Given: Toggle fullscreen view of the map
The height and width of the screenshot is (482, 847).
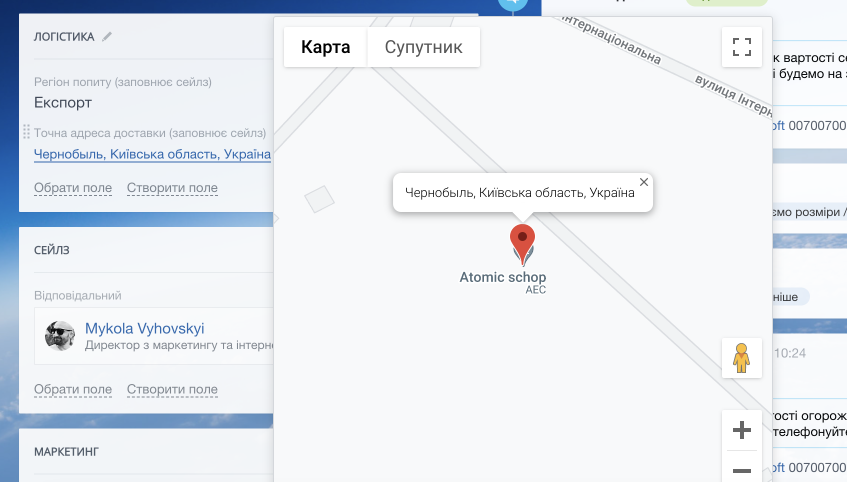Looking at the screenshot, I should click(741, 47).
